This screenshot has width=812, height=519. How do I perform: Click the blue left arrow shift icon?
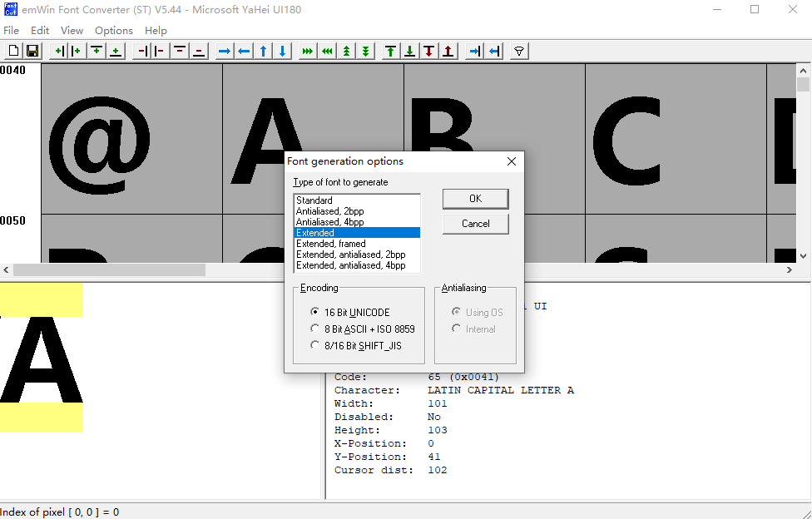[244, 51]
